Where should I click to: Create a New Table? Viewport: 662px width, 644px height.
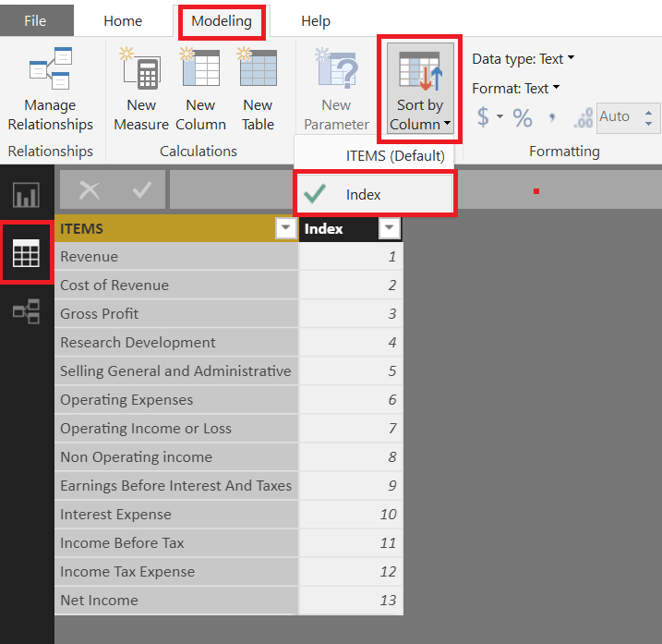tap(258, 90)
